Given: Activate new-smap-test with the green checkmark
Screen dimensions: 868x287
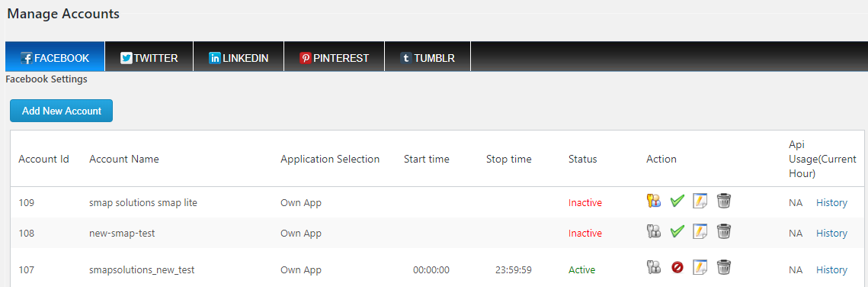Looking at the screenshot, I should pyautogui.click(x=677, y=231).
